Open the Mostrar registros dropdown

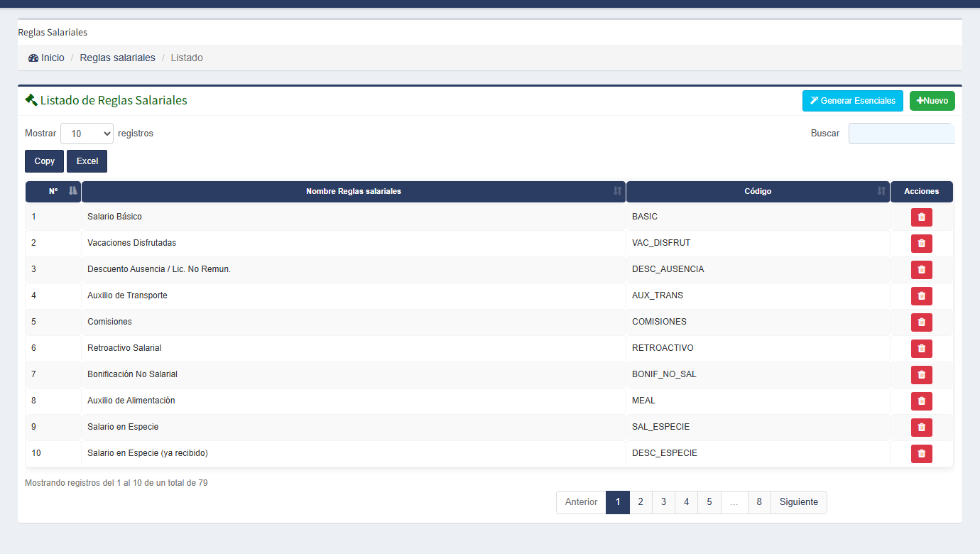coord(87,134)
